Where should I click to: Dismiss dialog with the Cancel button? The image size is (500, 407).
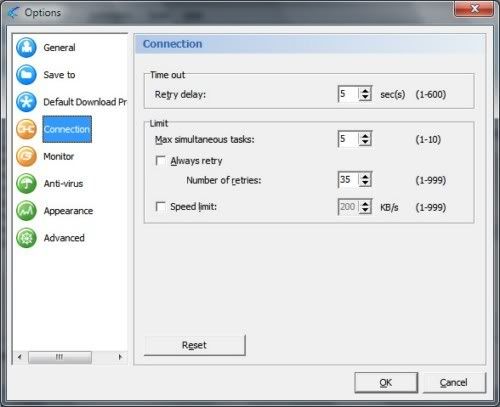(x=454, y=382)
